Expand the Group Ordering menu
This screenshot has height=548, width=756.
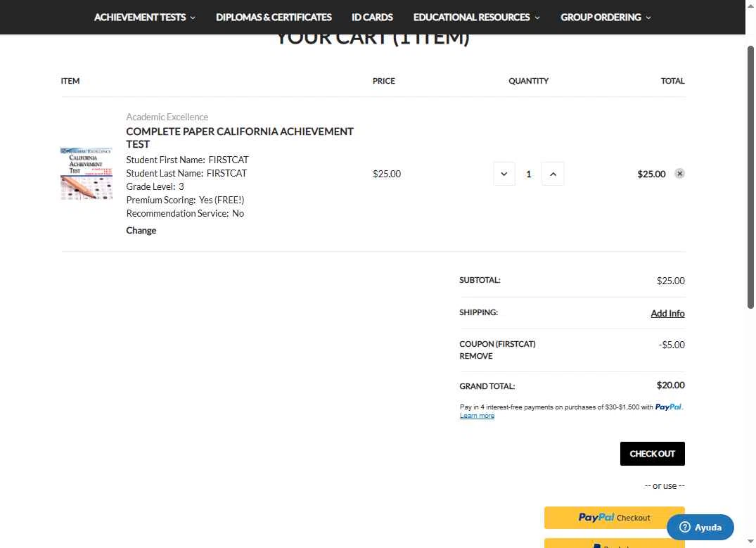pyautogui.click(x=606, y=18)
